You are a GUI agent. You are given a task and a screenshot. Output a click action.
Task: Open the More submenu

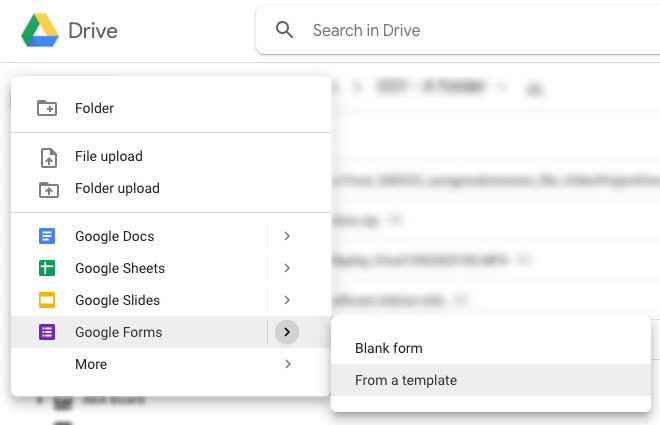[x=171, y=364]
